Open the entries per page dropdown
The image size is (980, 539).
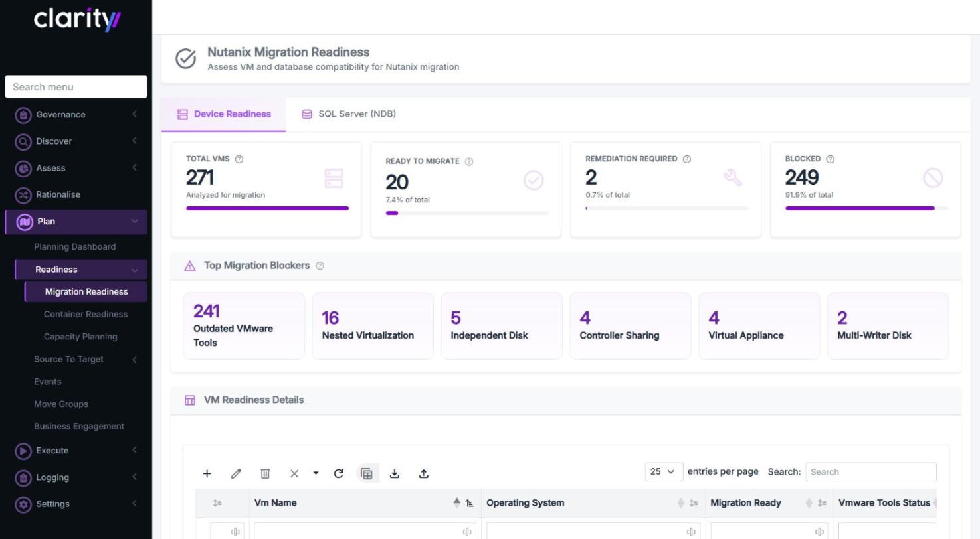point(664,471)
